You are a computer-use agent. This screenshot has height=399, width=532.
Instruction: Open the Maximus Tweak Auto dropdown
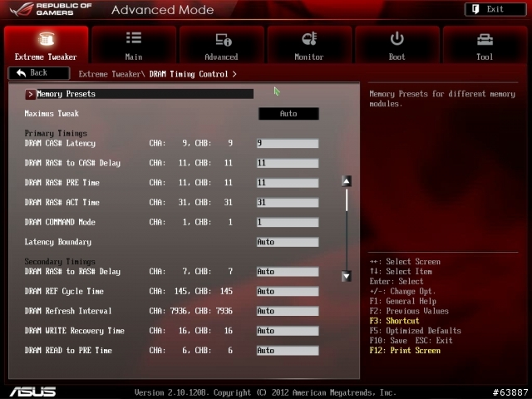[x=288, y=114]
